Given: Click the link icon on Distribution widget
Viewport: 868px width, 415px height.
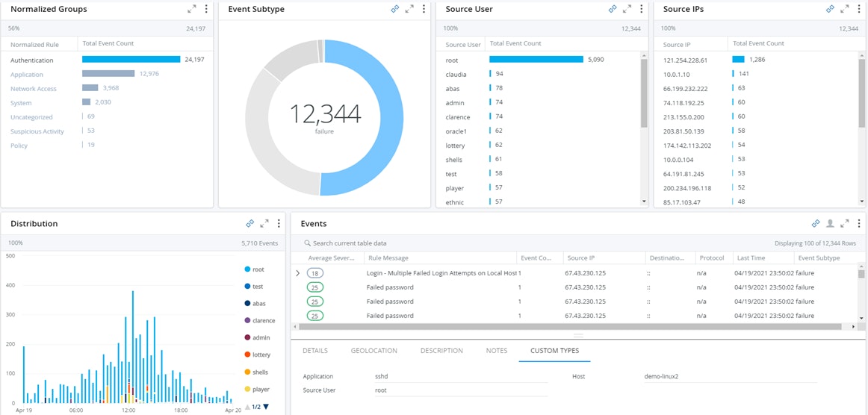Looking at the screenshot, I should click(250, 223).
